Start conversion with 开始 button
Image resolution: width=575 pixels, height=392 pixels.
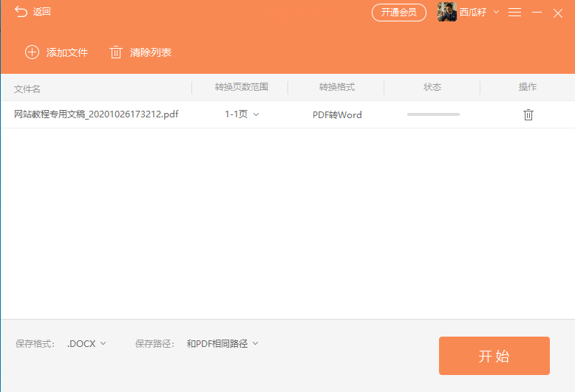tap(494, 356)
